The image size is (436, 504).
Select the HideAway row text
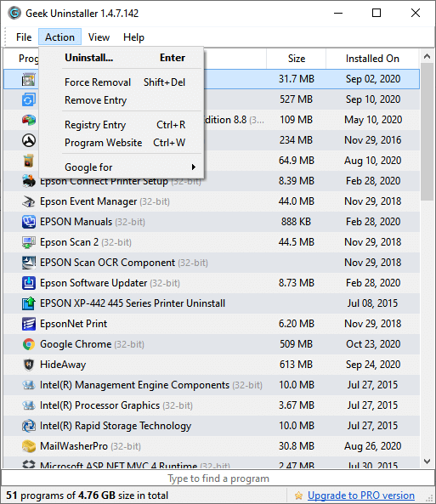click(x=63, y=365)
